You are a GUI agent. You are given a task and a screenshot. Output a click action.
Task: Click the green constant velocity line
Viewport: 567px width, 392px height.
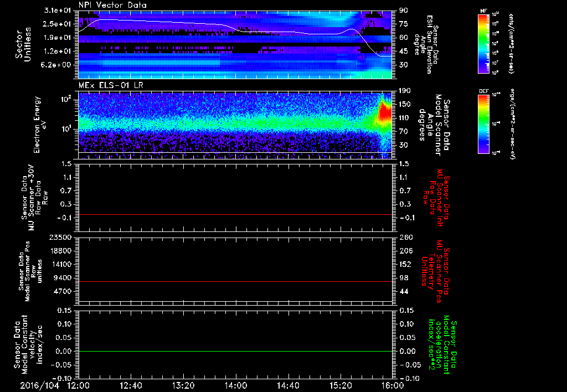(235, 351)
